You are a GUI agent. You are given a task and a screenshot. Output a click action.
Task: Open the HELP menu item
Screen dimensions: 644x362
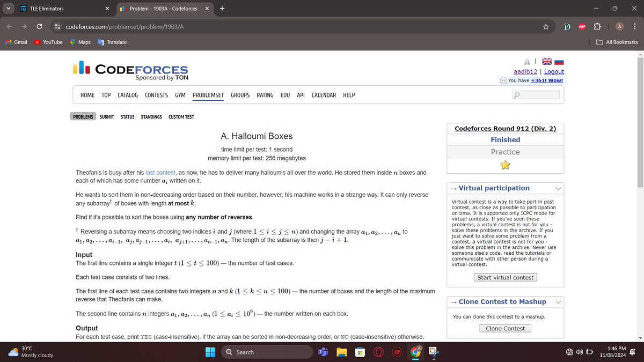click(349, 95)
